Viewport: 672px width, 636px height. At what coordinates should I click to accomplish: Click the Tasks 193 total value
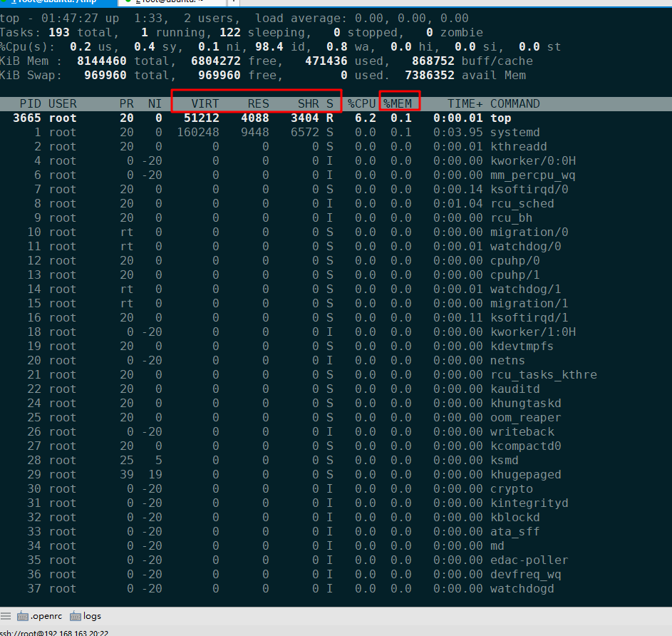click(58, 33)
